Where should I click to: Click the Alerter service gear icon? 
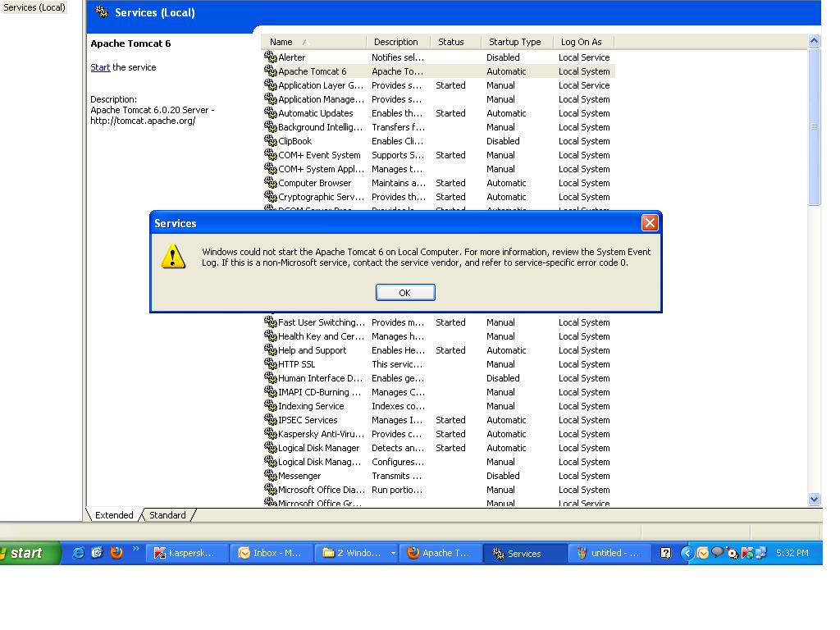click(271, 57)
